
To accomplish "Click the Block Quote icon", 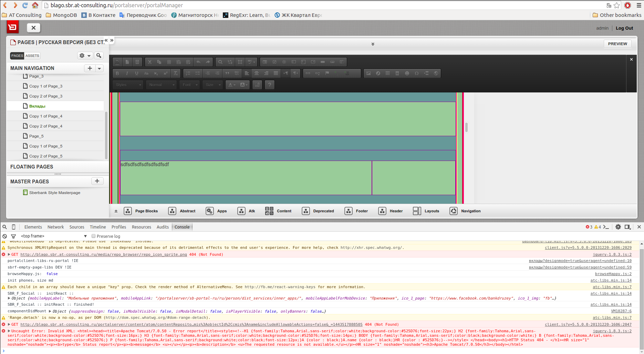I will tap(227, 73).
